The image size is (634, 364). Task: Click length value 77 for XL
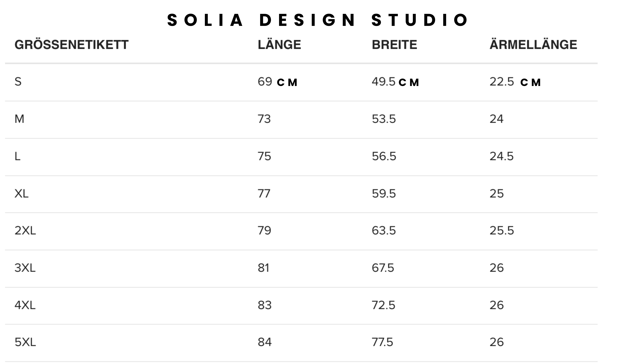pyautogui.click(x=264, y=194)
